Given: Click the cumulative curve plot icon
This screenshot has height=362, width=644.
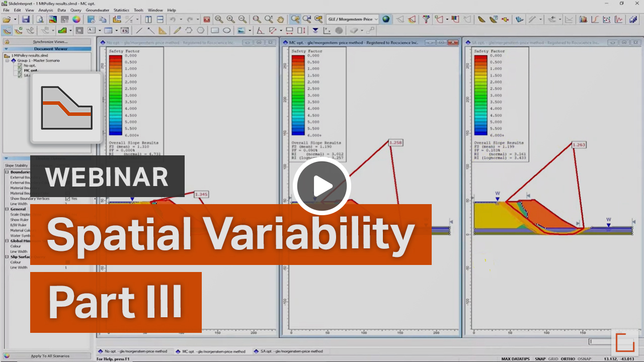Looking at the screenshot, I should [x=595, y=19].
